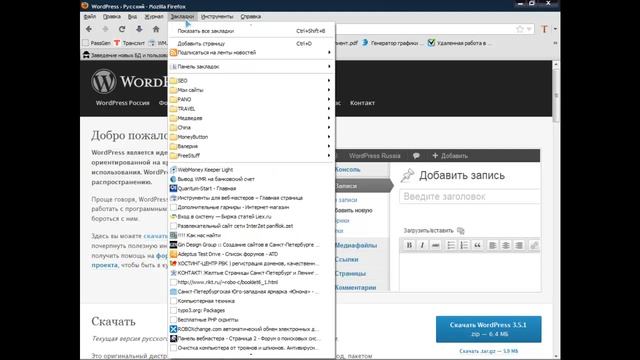Expand the Мои сайты folder submenu arrow

[329, 90]
